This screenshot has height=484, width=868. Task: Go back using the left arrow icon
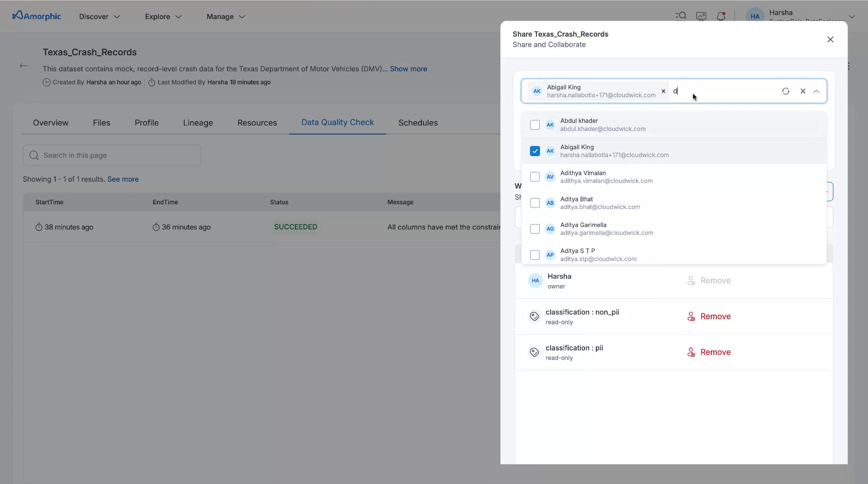pos(24,66)
